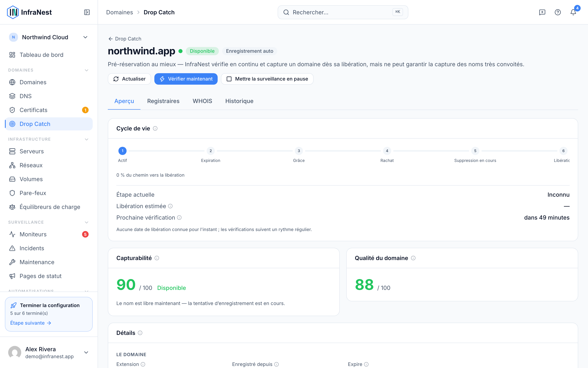Select lifecycle step 4 Rachat

(387, 151)
